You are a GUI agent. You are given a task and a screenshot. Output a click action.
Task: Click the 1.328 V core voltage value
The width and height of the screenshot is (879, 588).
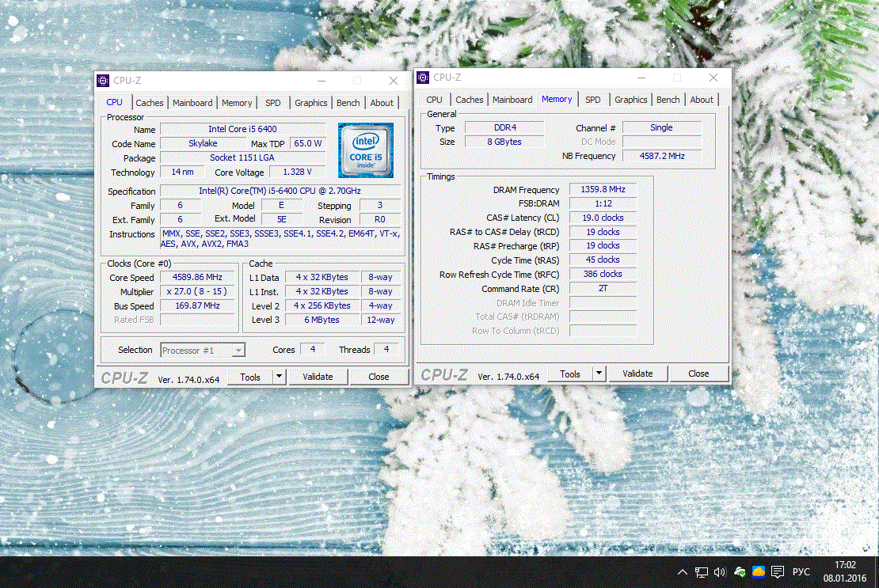[x=297, y=172]
